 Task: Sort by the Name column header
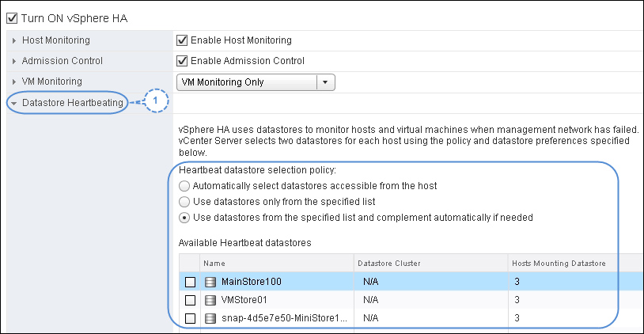[x=276, y=264]
